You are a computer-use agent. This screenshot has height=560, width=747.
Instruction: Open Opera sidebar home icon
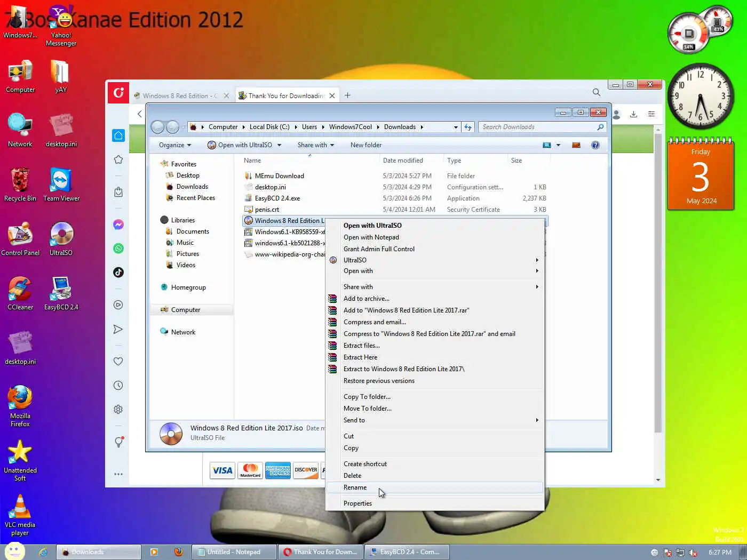point(118,135)
